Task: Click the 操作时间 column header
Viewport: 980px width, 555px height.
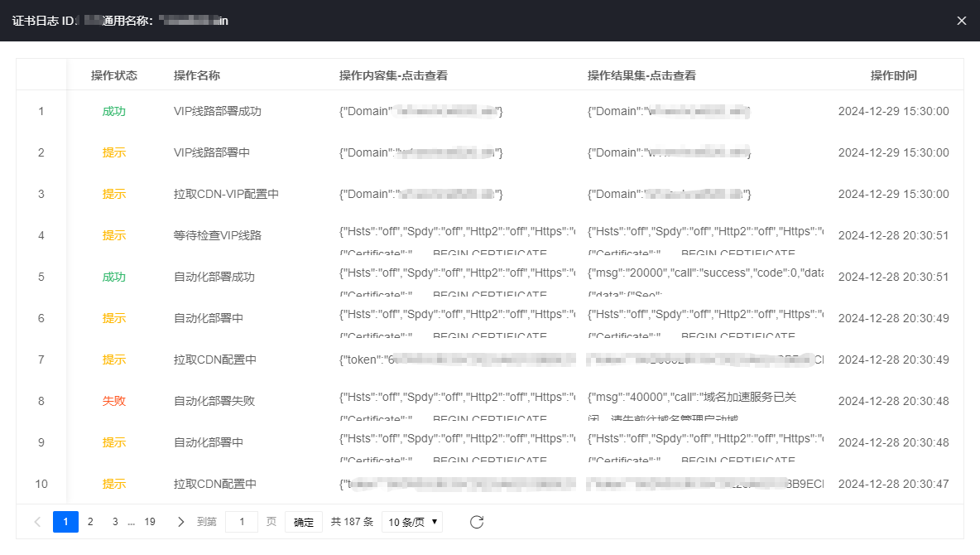Action: (x=894, y=75)
